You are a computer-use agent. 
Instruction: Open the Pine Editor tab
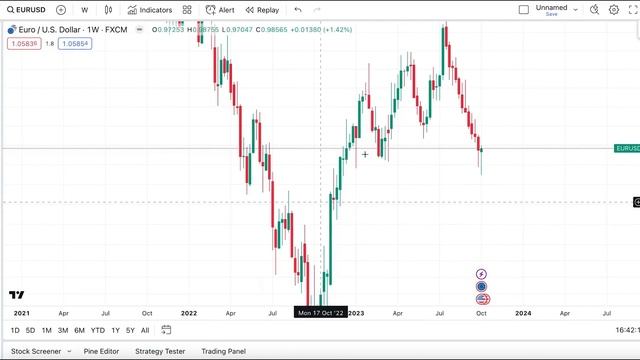coord(101,351)
